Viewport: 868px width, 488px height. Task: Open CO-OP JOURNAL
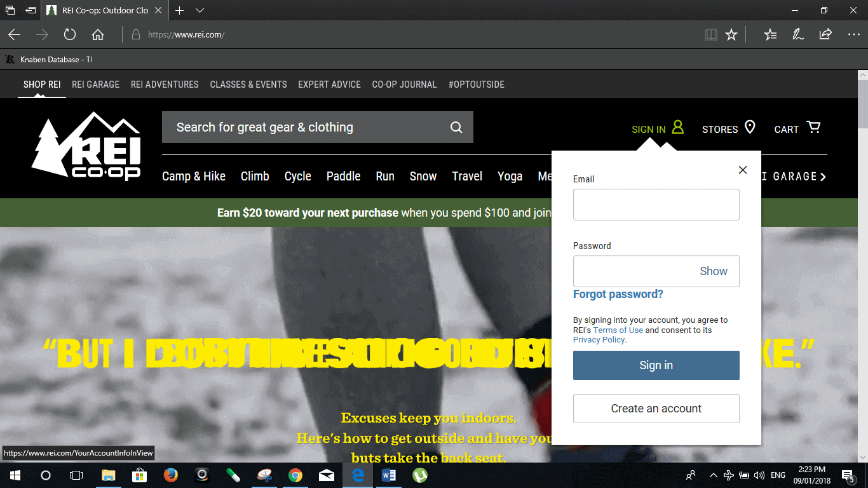tap(404, 84)
